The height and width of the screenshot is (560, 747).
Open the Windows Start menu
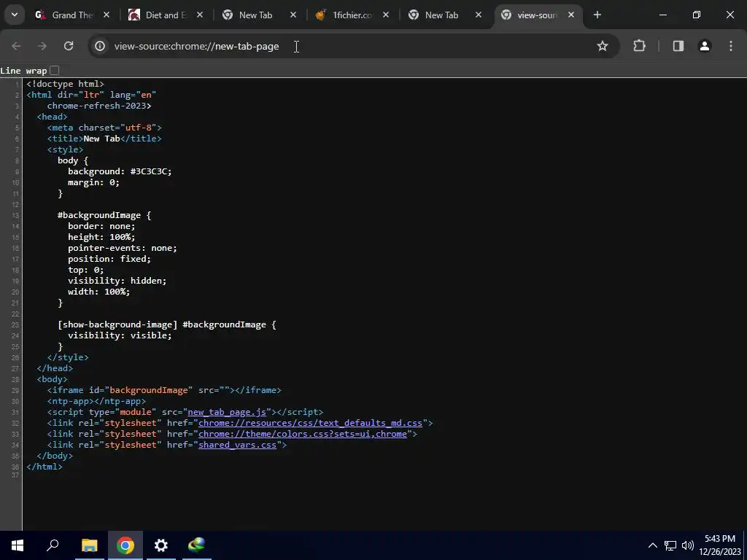coord(18,545)
